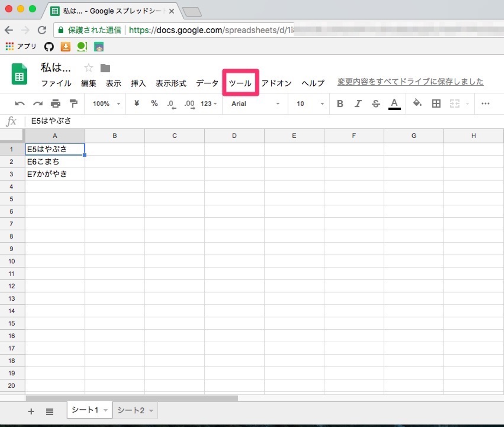Screen dimensions: 504x427
Task: Open the Apps grid bookmark
Action: [x=21, y=46]
